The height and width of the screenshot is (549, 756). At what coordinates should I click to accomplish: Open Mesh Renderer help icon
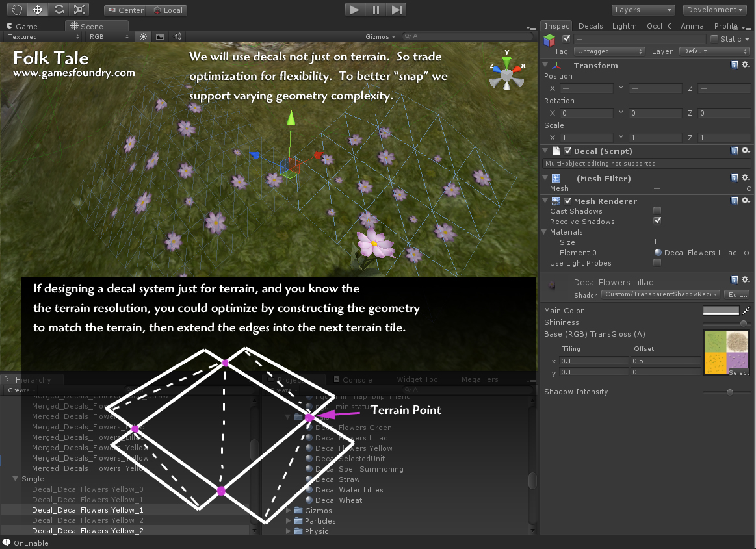735,201
